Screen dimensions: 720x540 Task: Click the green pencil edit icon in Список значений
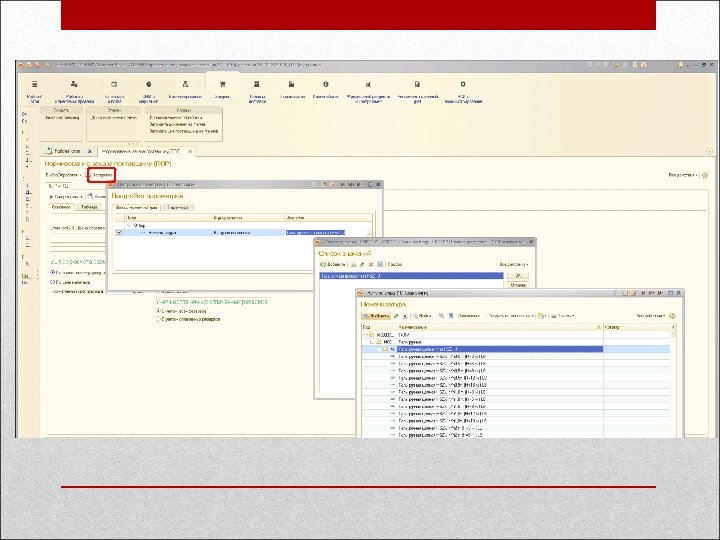(362, 264)
